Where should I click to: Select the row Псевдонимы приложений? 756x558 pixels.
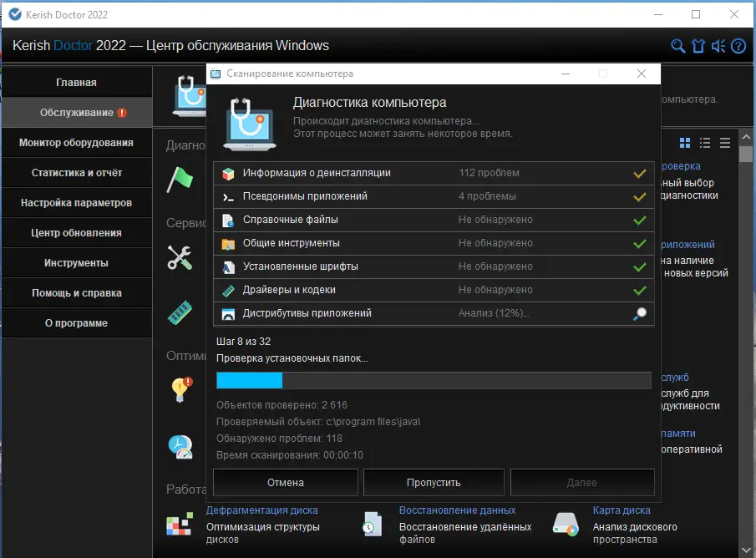[434, 197]
